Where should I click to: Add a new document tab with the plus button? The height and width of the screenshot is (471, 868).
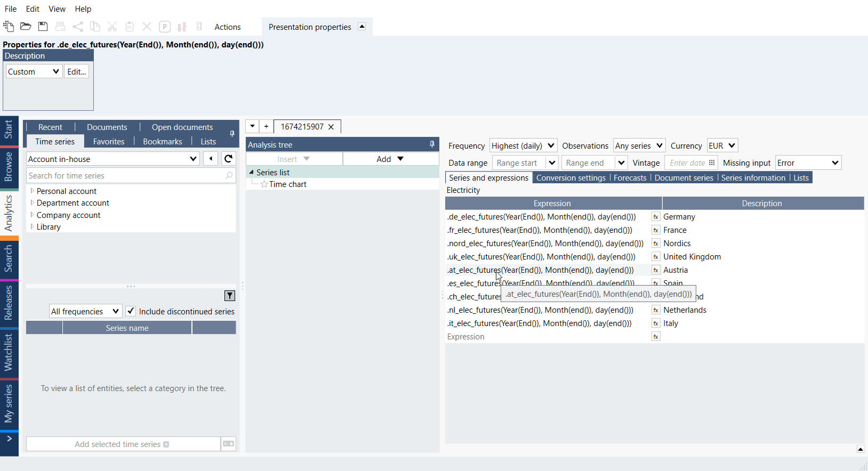[x=266, y=127]
